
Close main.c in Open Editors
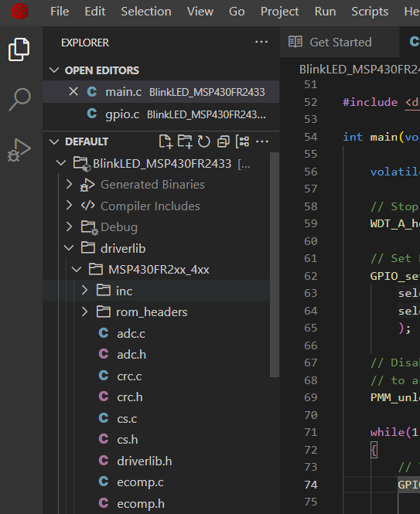coord(73,91)
